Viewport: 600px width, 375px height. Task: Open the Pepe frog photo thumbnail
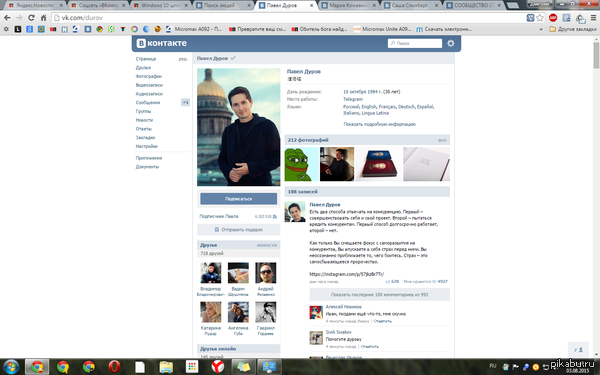pyautogui.click(x=302, y=164)
